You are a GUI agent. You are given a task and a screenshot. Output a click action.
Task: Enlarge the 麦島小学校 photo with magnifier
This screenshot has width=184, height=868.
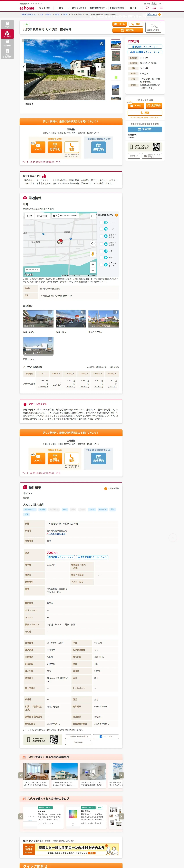[x=50, y=312]
